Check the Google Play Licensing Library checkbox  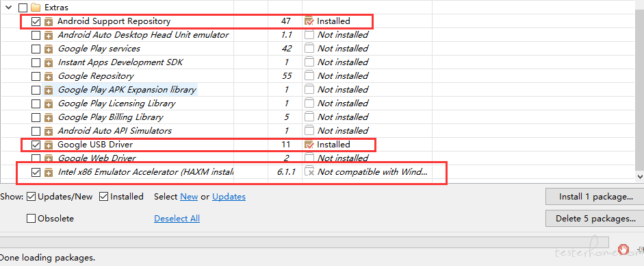[36, 104]
